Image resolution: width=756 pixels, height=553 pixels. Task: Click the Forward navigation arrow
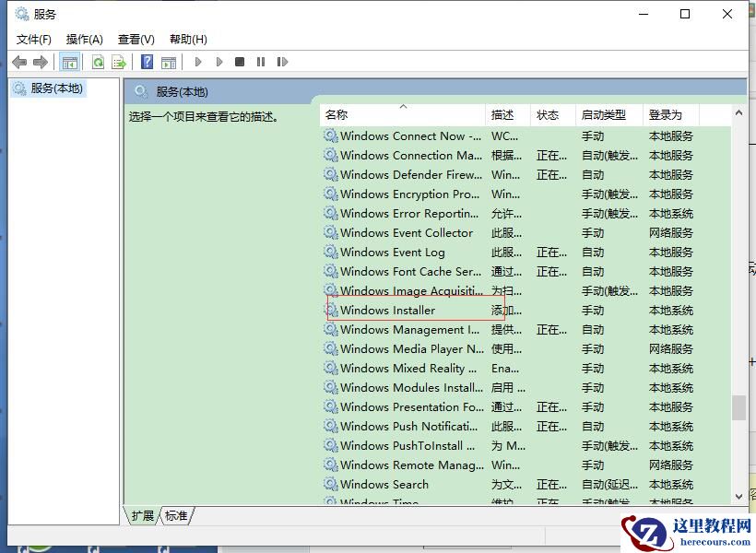point(39,62)
